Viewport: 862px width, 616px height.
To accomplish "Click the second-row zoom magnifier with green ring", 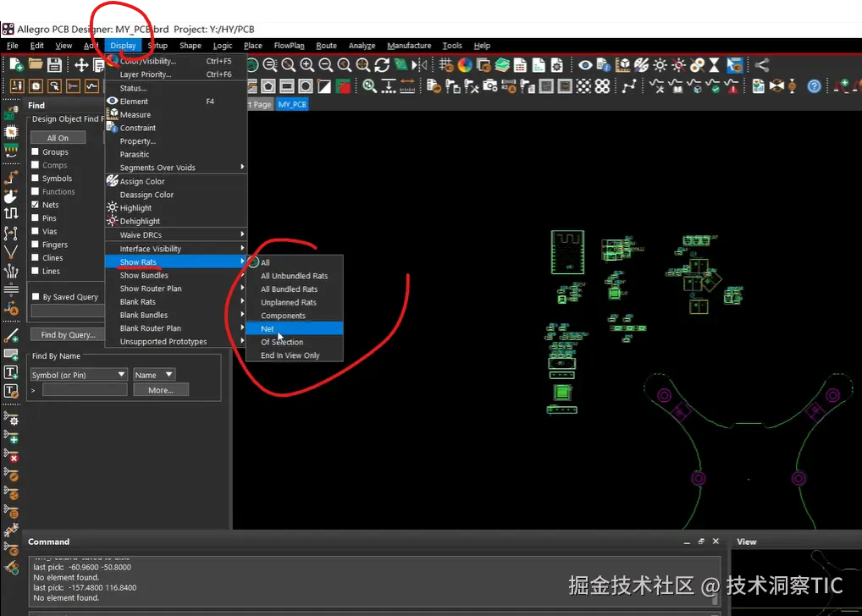I will [369, 86].
